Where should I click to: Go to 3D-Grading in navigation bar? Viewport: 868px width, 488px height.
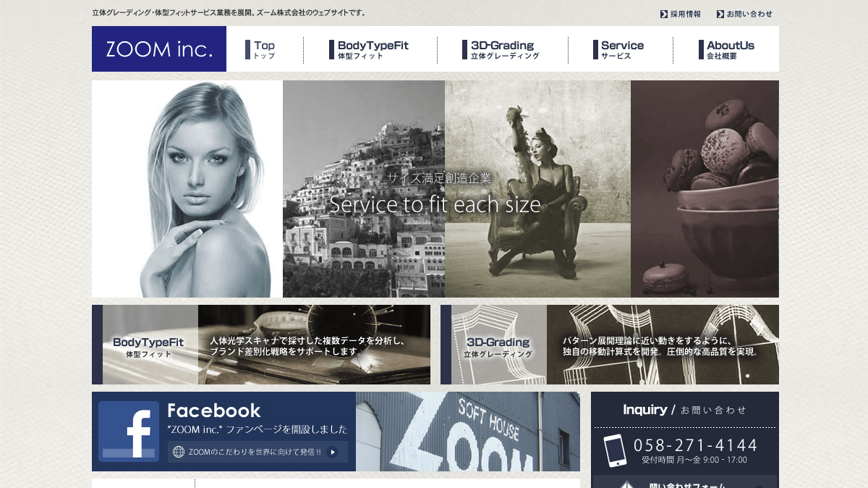pyautogui.click(x=501, y=49)
